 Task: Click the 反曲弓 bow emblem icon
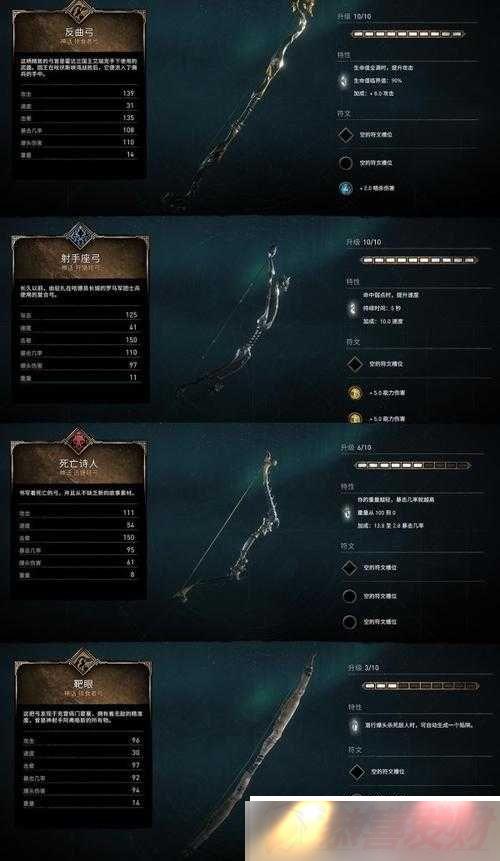tap(79, 8)
